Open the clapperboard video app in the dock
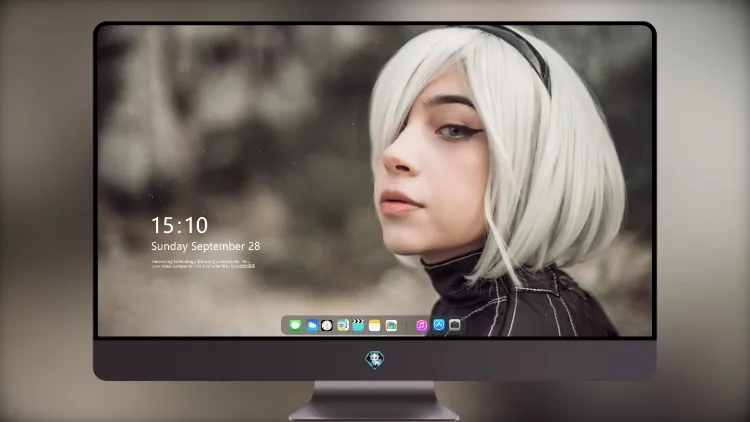Screen dimensions: 750x422 [358, 325]
